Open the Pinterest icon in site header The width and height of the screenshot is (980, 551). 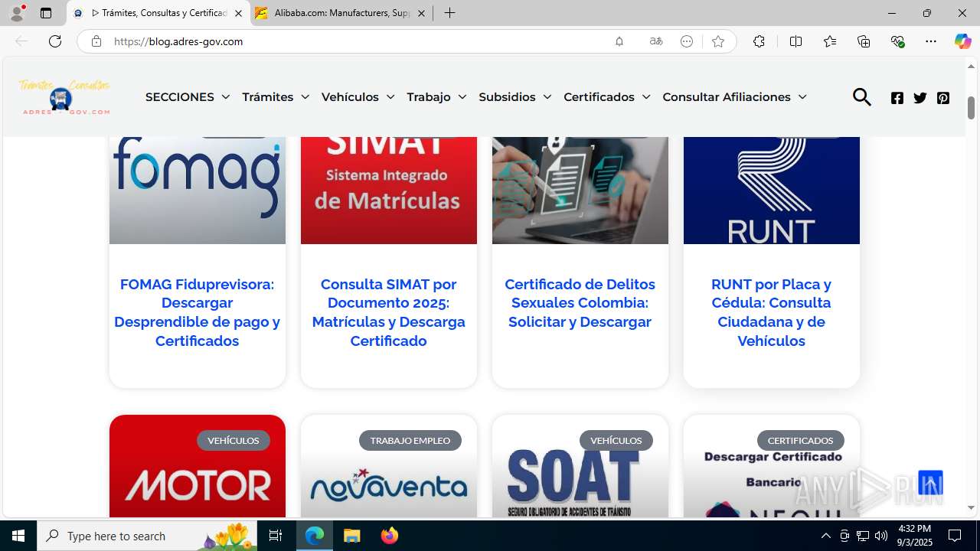pyautogui.click(x=943, y=98)
